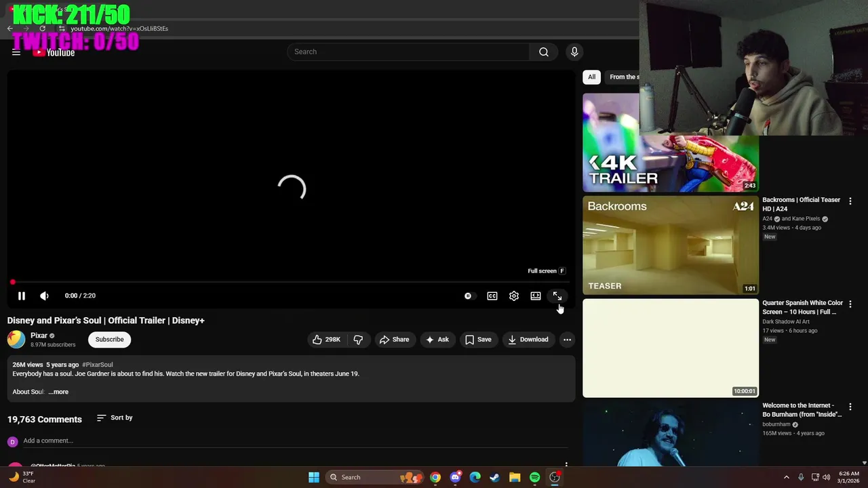
Task: Like the video (298K)
Action: pos(326,339)
